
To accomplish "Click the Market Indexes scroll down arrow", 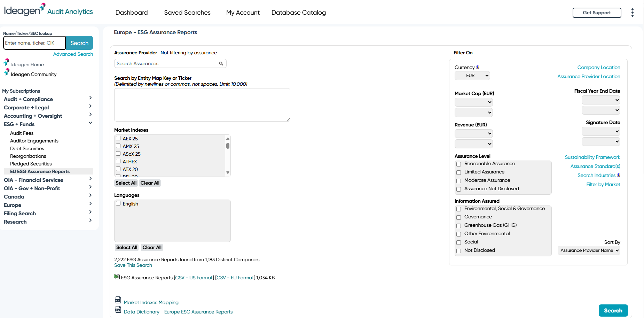I will [228, 172].
